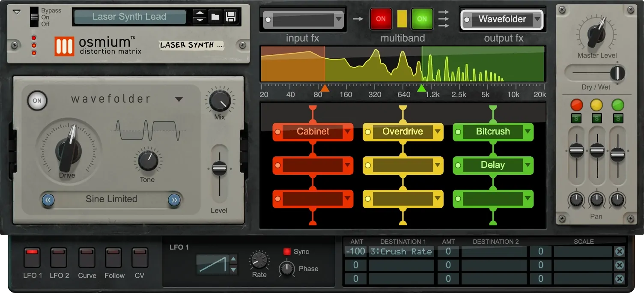The image size is (644, 293).
Task: Save preset with the floppy disk icon
Action: click(x=230, y=17)
